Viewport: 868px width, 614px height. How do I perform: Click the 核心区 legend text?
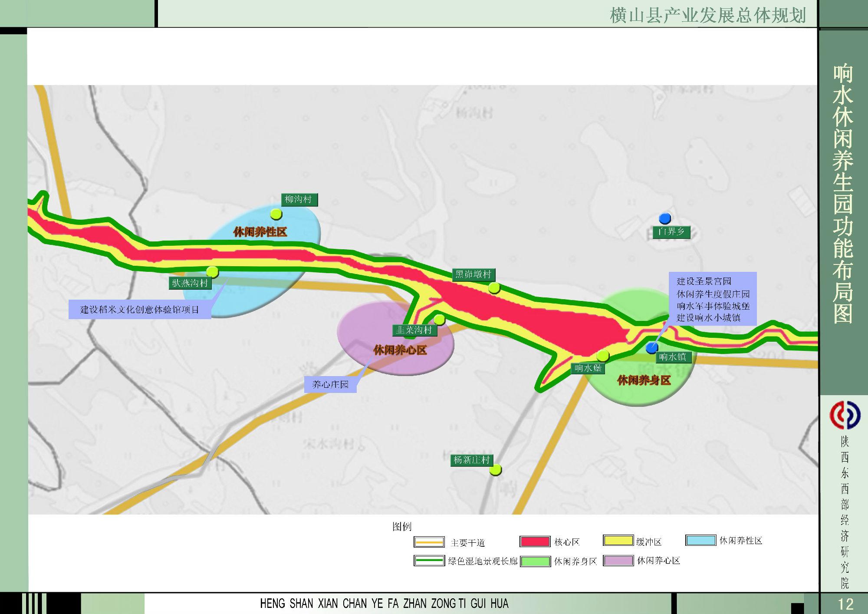(567, 542)
